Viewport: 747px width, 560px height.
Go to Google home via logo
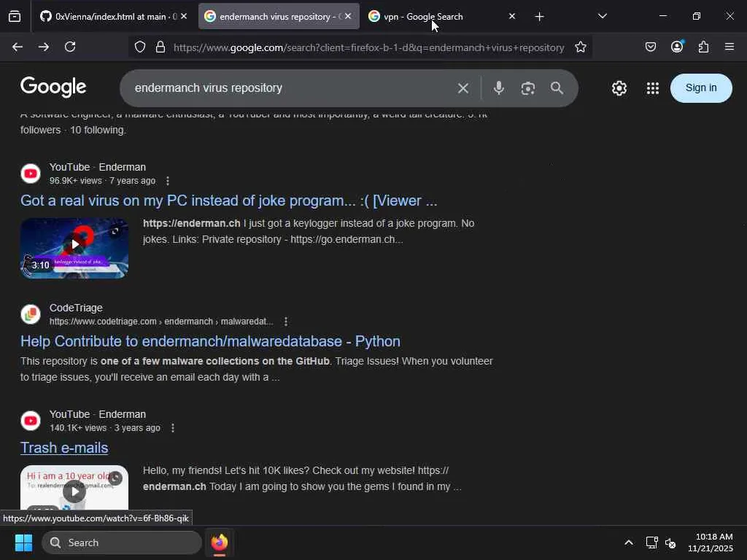[x=53, y=87]
